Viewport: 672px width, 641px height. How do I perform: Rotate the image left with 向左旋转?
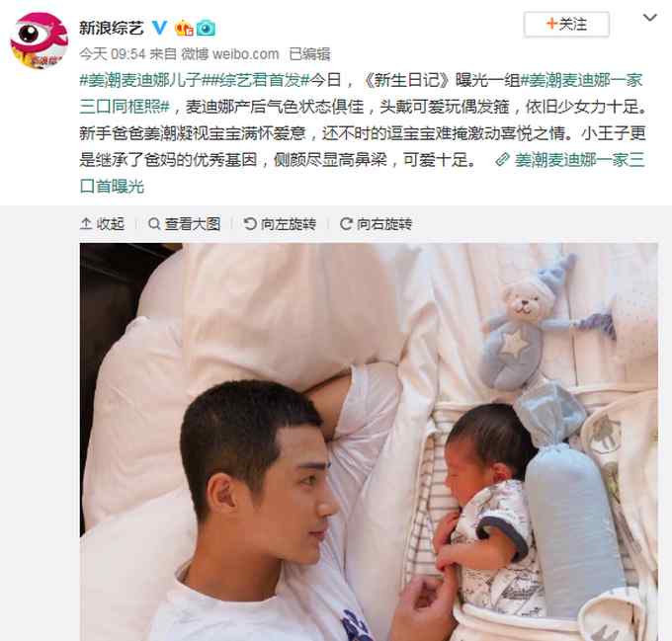coord(280,224)
